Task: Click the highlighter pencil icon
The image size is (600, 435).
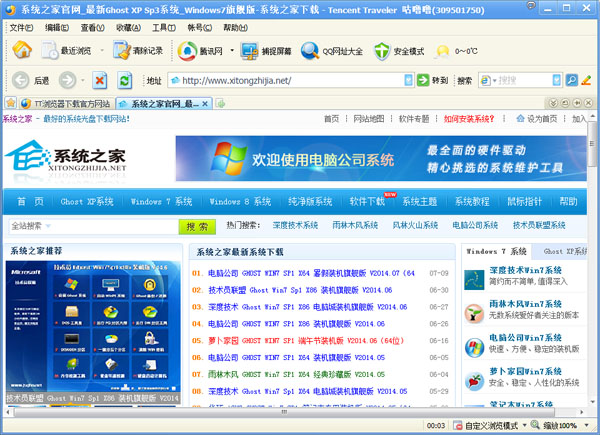Action: [x=586, y=80]
